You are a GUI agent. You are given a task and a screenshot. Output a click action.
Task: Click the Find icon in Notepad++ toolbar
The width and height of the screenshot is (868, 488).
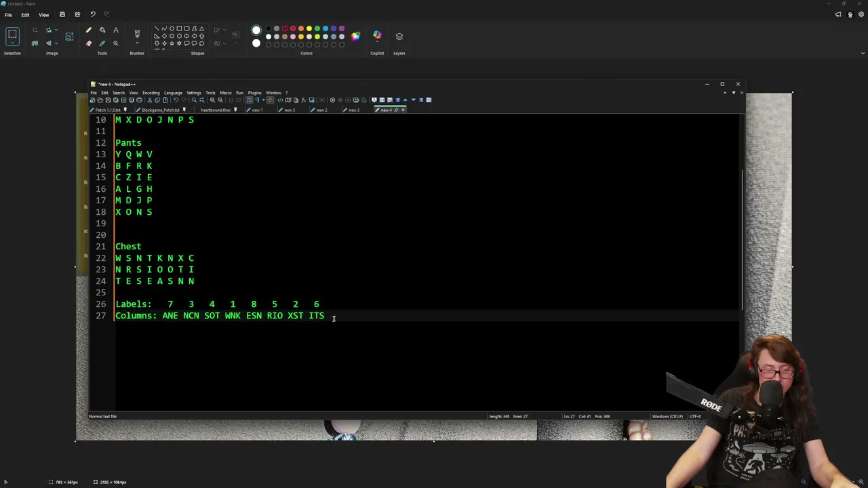click(194, 100)
